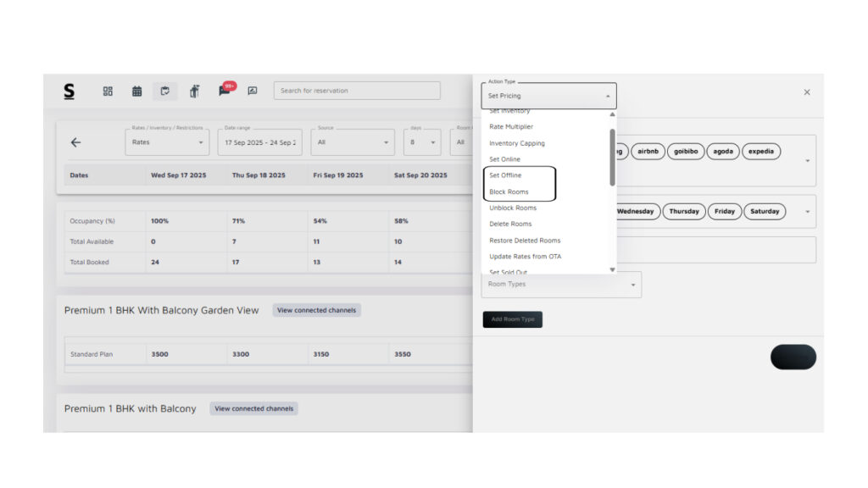Toggle the airbnb channel chip
Viewport: 868px width, 488px height.
pos(648,152)
